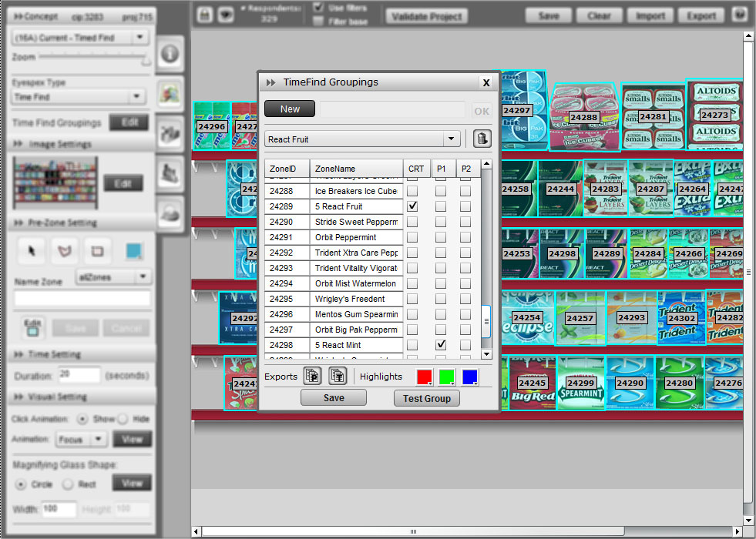Viewport: 756px width, 539px height.
Task: Choose the polygon zone drawing tool
Action: click(64, 251)
